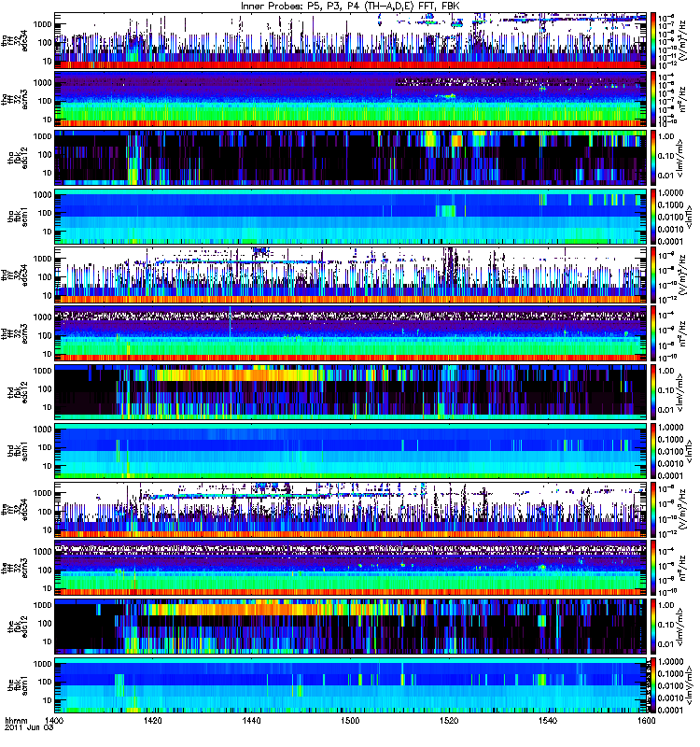Click the color bar beside thd fbk scm1 panel

652,451
